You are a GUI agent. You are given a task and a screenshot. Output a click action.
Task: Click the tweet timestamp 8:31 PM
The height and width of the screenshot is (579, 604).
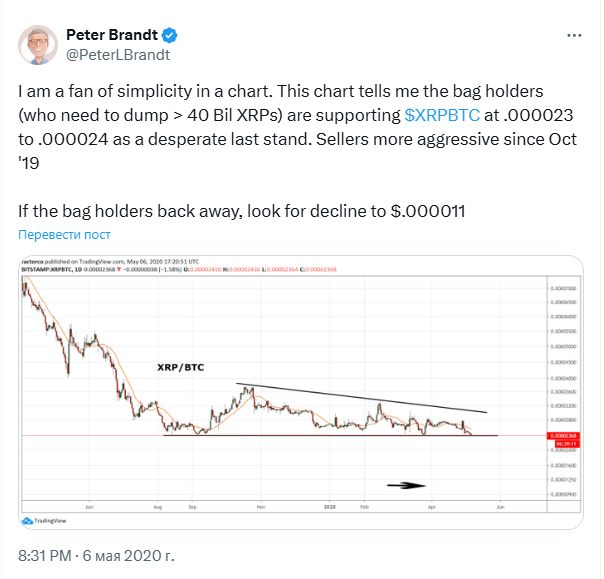pos(45,556)
